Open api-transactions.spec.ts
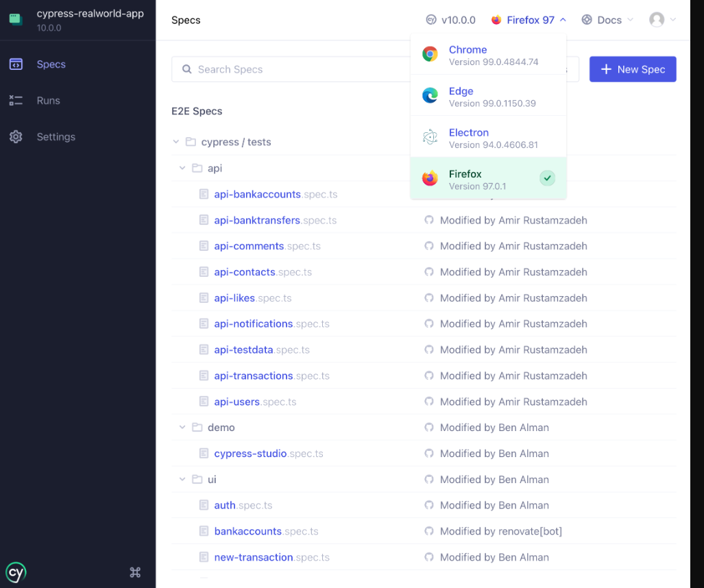This screenshot has width=704, height=588. [271, 376]
